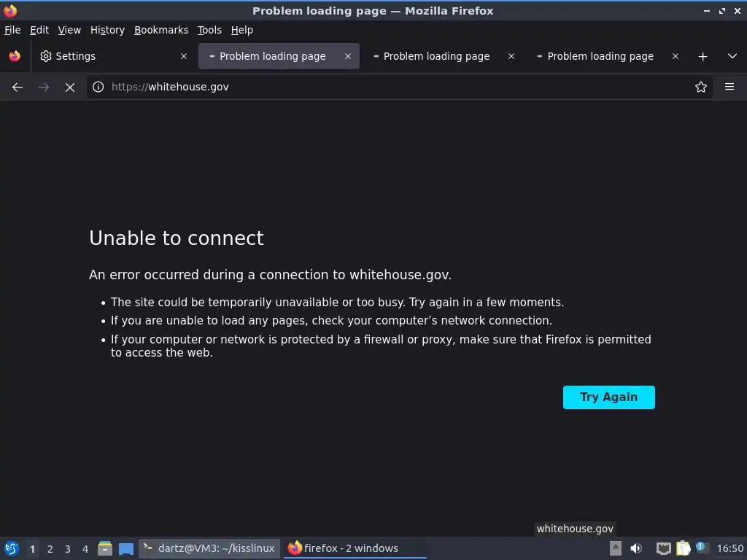The height and width of the screenshot is (560, 747).
Task: Open the File menu
Action: (x=12, y=30)
